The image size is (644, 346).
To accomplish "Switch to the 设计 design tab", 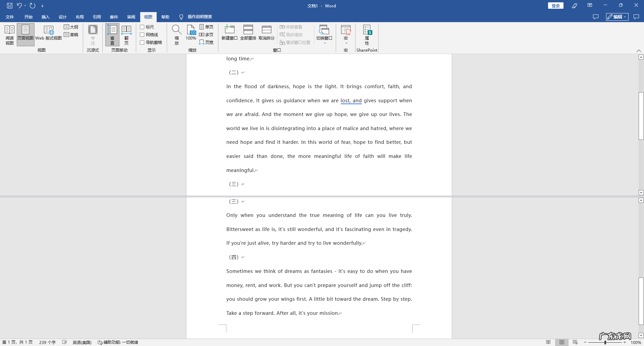I will click(x=62, y=17).
